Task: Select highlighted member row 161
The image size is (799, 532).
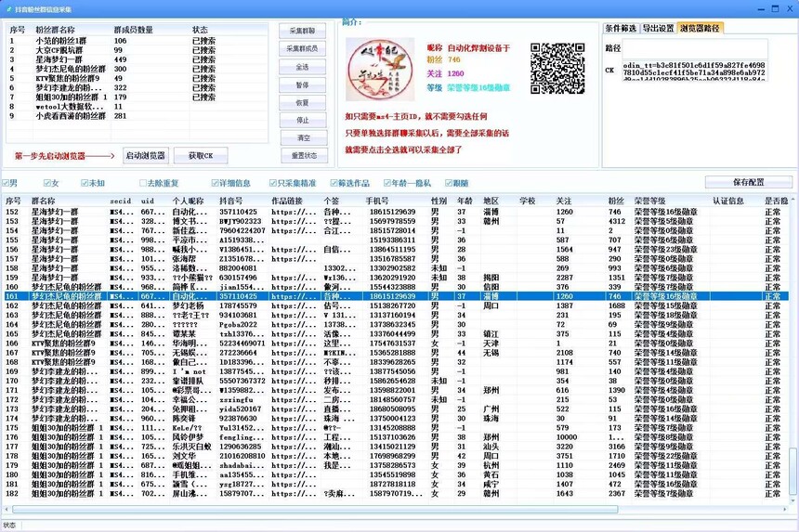Action: tap(396, 296)
